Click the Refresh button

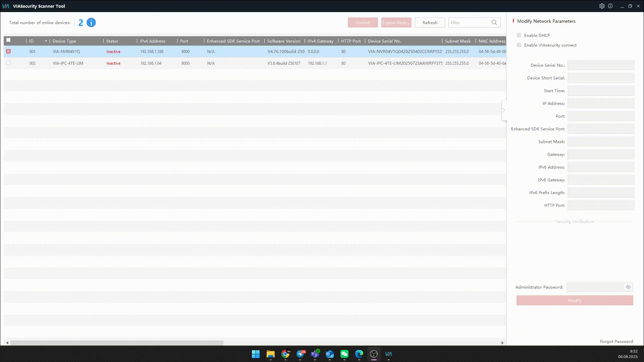click(x=430, y=22)
